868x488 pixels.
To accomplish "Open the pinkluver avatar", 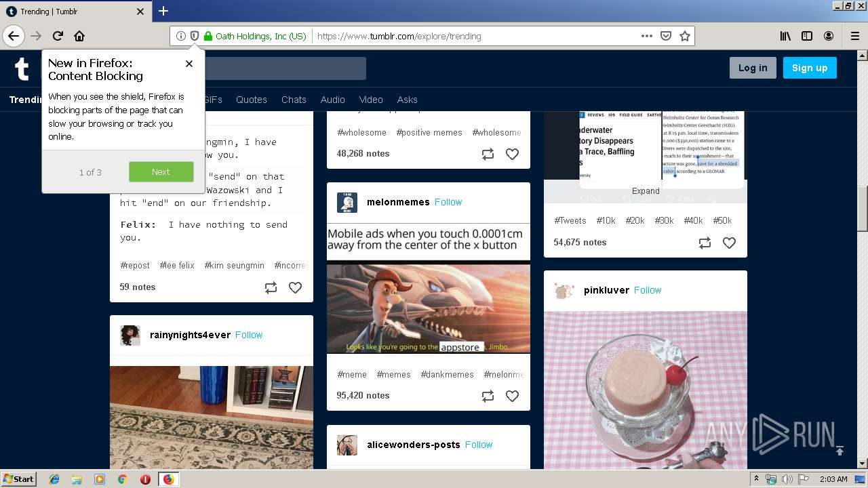I will pos(564,291).
